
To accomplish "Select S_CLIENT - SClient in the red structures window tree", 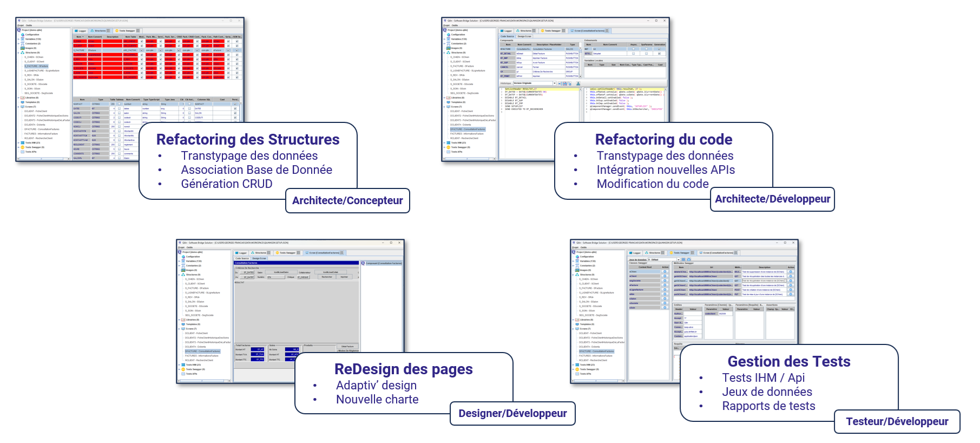I will (34, 62).
